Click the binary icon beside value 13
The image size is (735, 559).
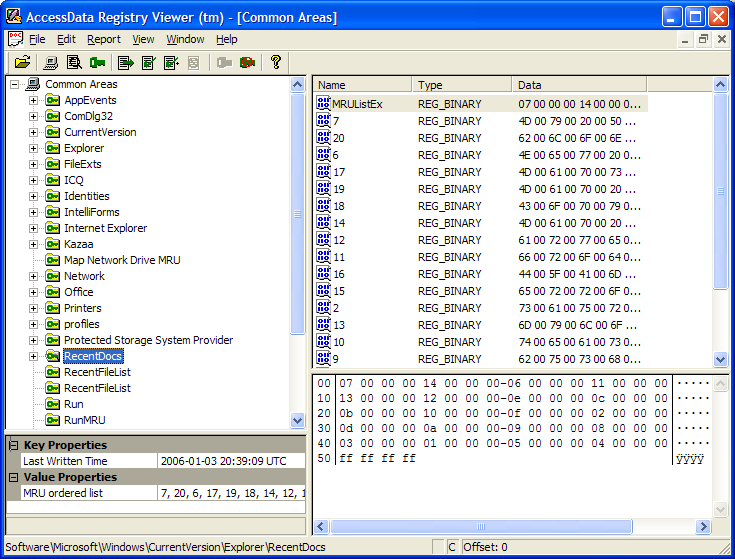(x=323, y=324)
